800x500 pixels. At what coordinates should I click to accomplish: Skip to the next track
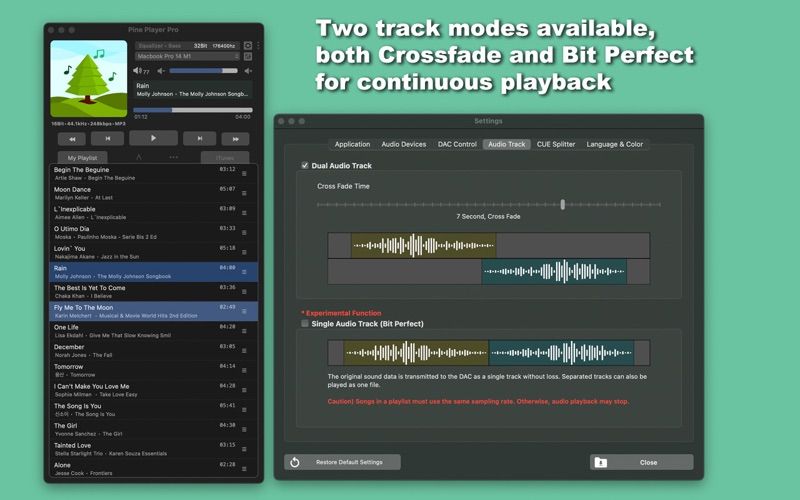coord(199,138)
